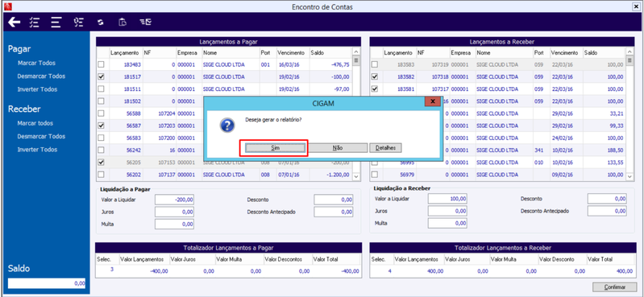Screen dimensions: 644x297
Task: Check the box for payable entry 181511
Action: tap(101, 89)
